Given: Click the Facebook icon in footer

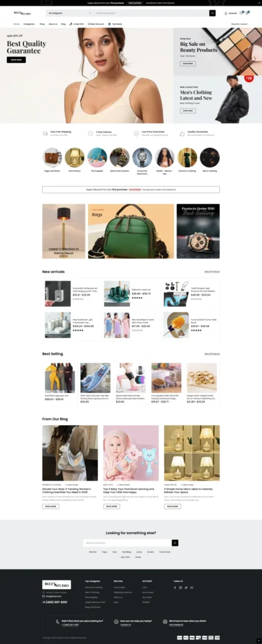Looking at the screenshot, I should [x=175, y=588].
